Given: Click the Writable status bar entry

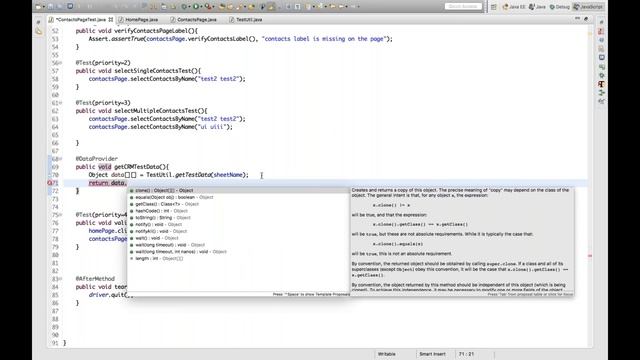Looking at the screenshot, I should 387,354.
